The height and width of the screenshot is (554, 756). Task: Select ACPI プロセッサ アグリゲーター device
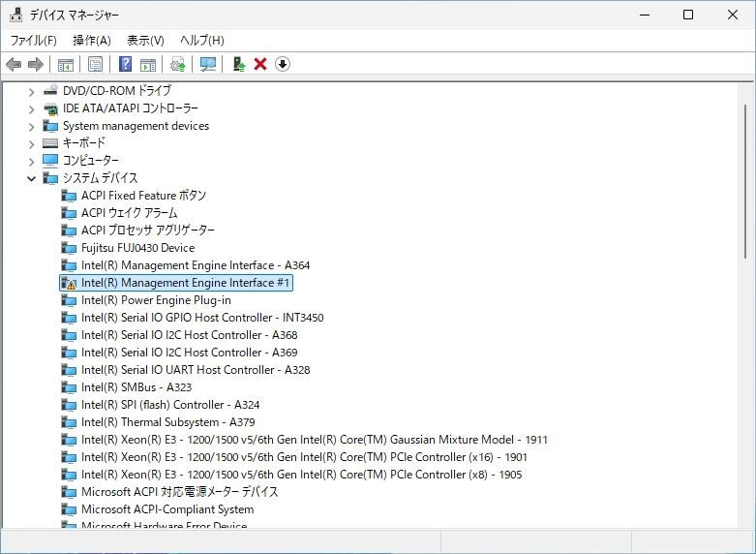pos(148,231)
